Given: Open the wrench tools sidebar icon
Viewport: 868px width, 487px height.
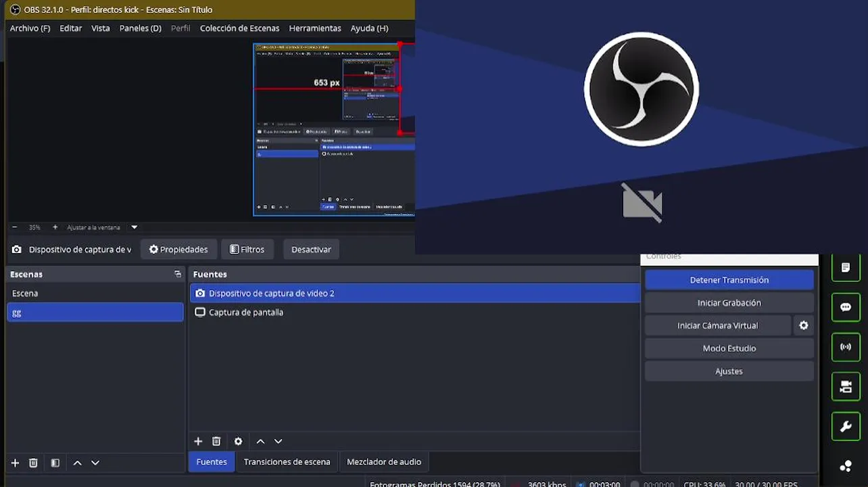Looking at the screenshot, I should [x=846, y=427].
